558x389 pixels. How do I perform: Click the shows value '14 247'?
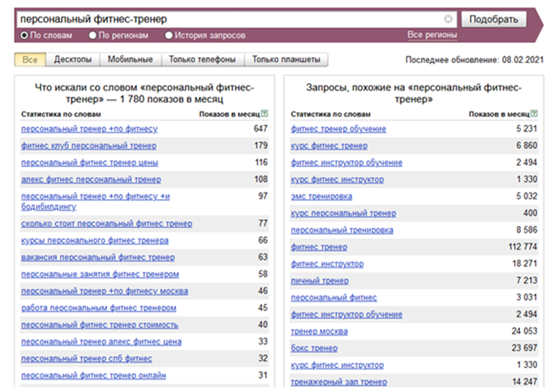pyautogui.click(x=525, y=382)
